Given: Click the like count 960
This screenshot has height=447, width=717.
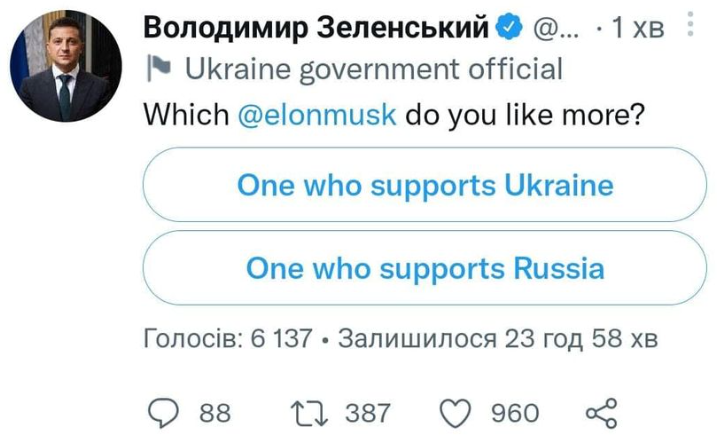Looking at the screenshot, I should click(514, 413).
